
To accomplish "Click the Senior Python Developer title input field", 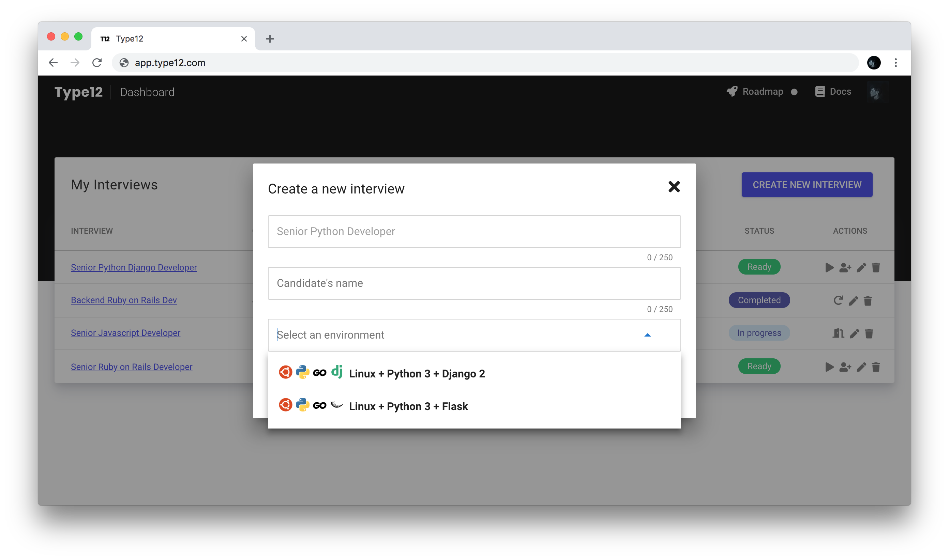I will click(473, 231).
